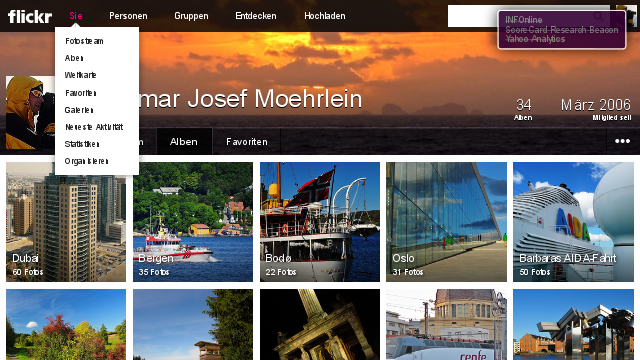Choose Weltkarte from the dropdown
The width and height of the screenshot is (640, 360).
(x=80, y=75)
